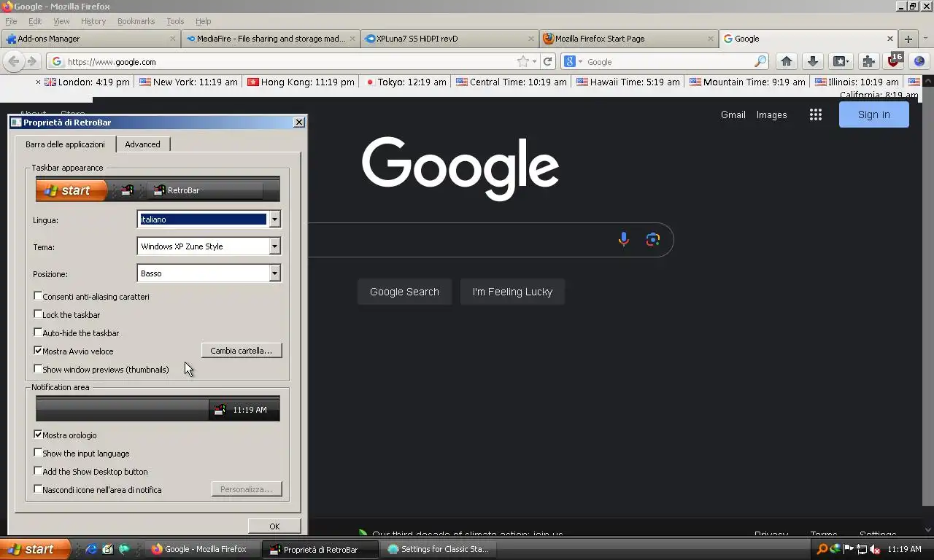Screen dimensions: 934x560
Task: Open a new tab with the plus button
Action: tap(908, 39)
